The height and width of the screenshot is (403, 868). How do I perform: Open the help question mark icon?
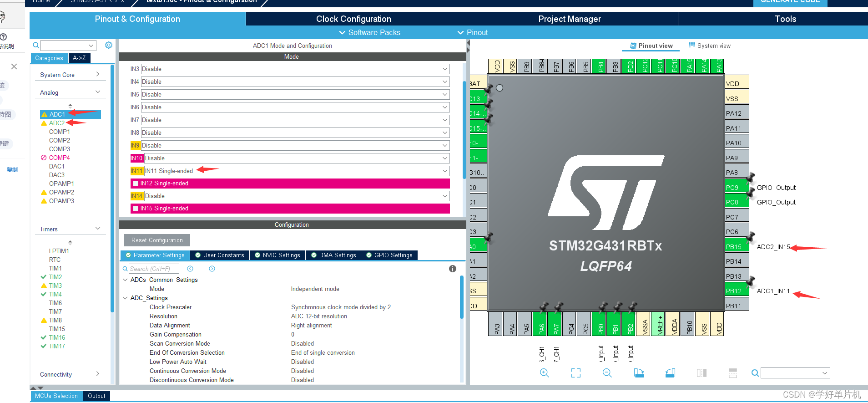[x=3, y=37]
